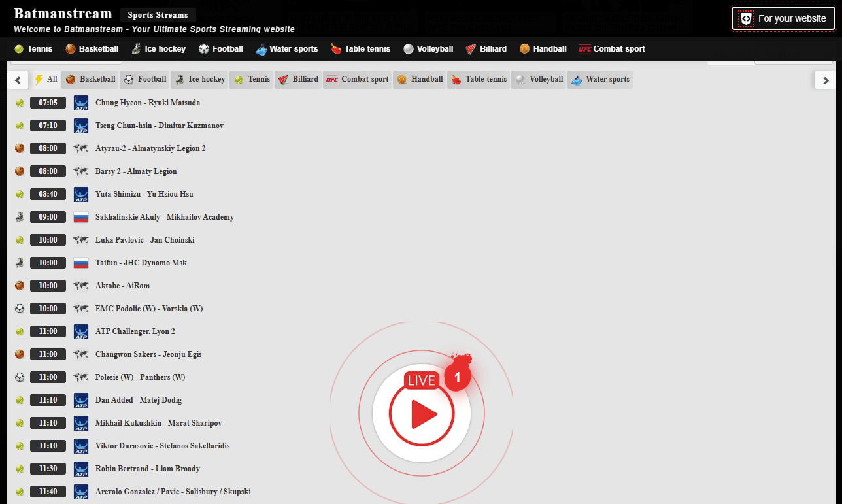Play the LIVE stream button

422,413
